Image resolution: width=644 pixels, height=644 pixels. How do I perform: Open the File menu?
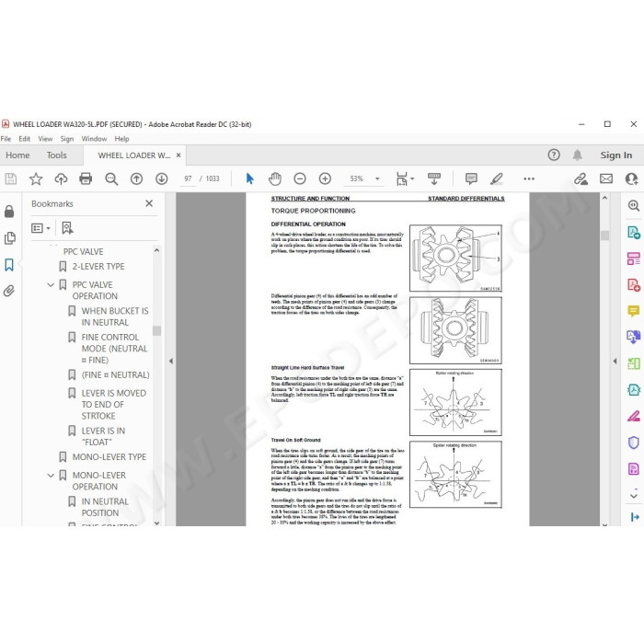[6, 139]
